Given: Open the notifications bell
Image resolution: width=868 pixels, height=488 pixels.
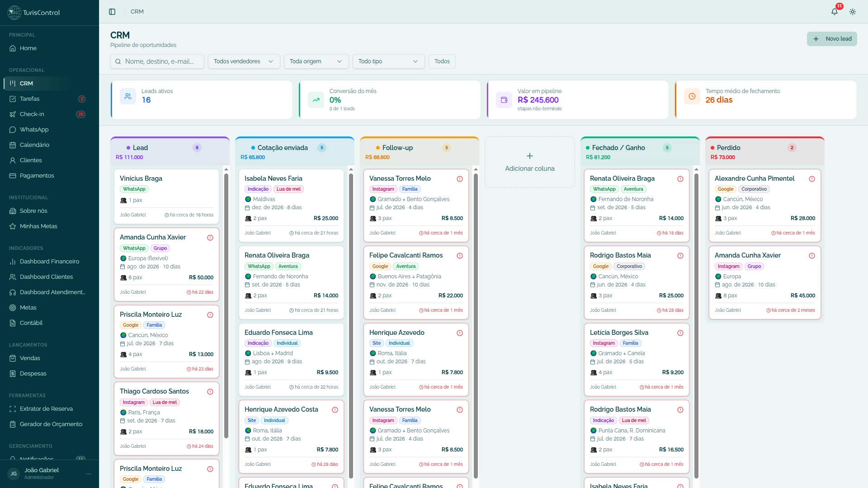Looking at the screenshot, I should [x=835, y=12].
